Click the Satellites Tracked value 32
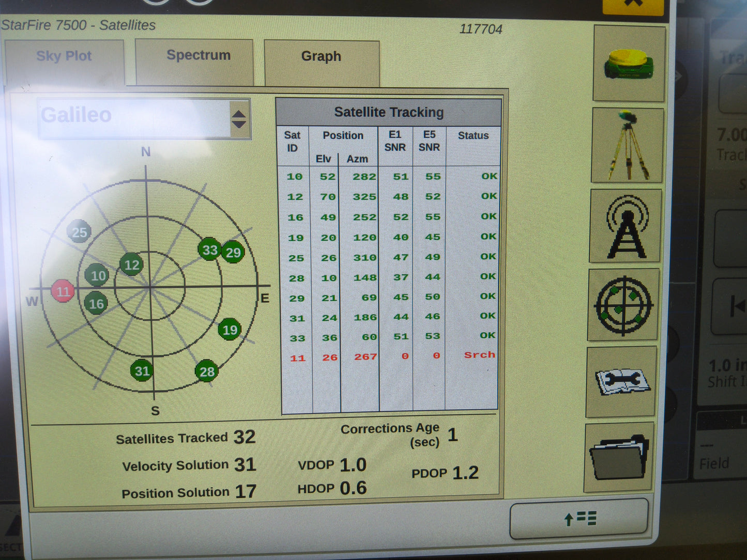This screenshot has width=747, height=560. tap(245, 437)
